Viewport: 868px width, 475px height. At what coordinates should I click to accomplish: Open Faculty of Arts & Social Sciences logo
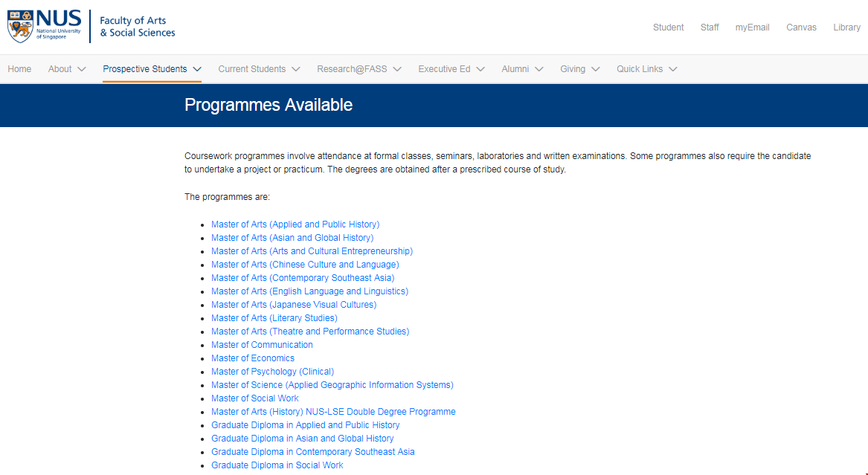tap(137, 27)
